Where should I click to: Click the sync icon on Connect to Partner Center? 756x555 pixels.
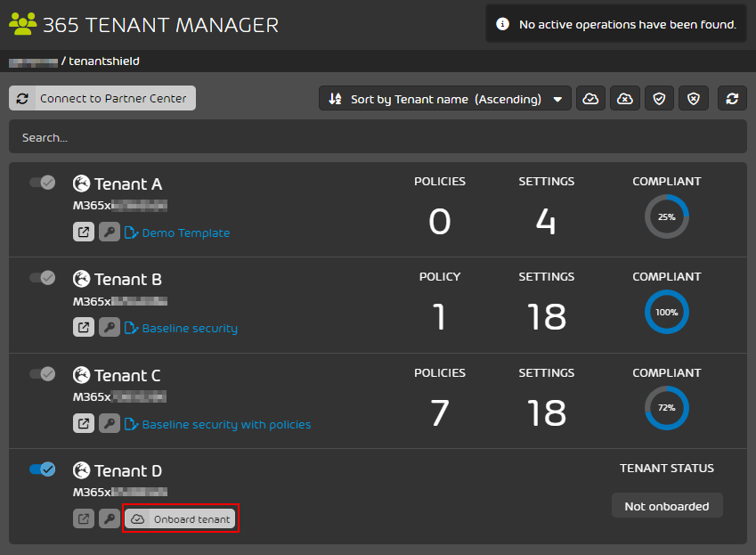[x=22, y=98]
